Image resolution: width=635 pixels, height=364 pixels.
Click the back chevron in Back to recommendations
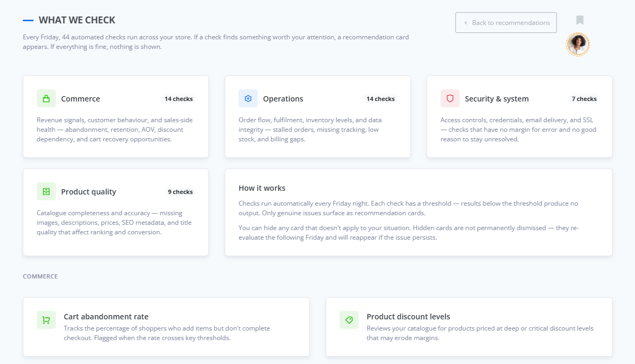click(x=465, y=23)
